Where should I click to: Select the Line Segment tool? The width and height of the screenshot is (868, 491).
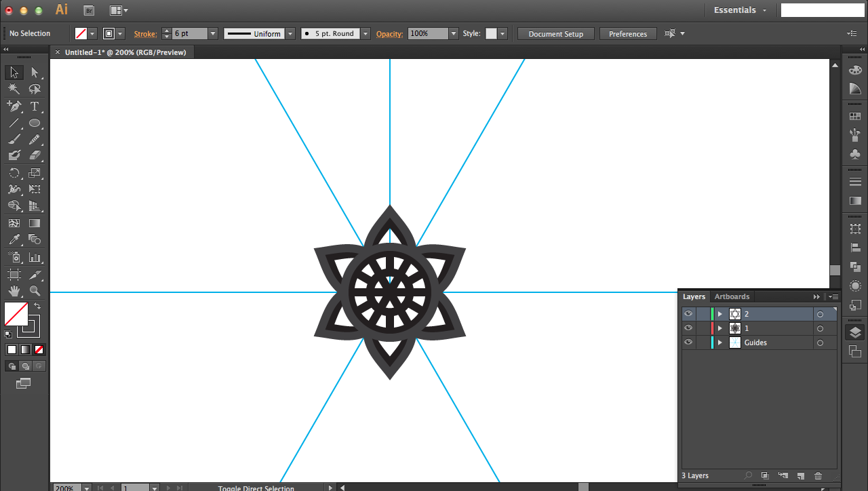click(x=14, y=123)
